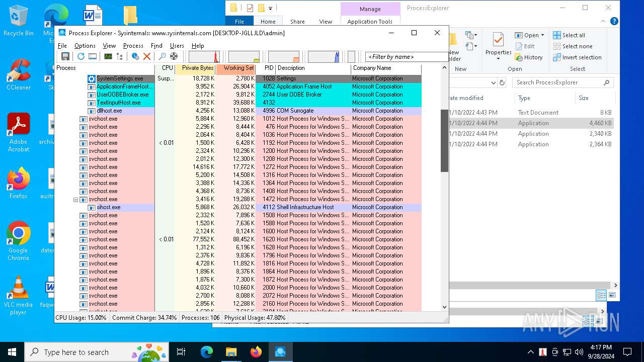Toggle the Show Lower Pane toolbar icon
The image size is (644, 362).
[93, 56]
